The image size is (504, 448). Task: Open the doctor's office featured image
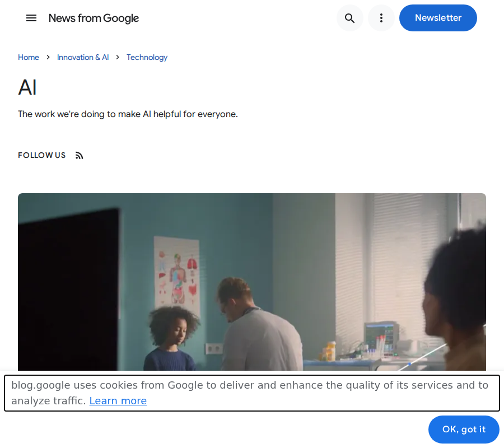tap(252, 282)
